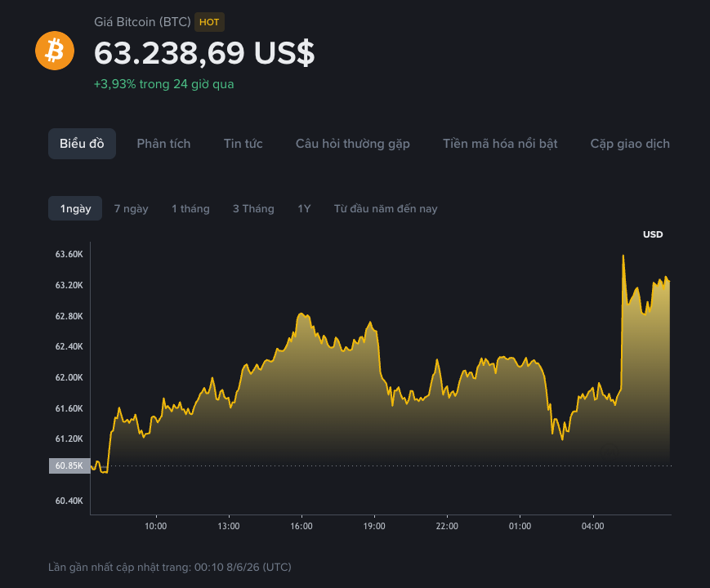Click the HOT badge next to Bitcoin

209,22
